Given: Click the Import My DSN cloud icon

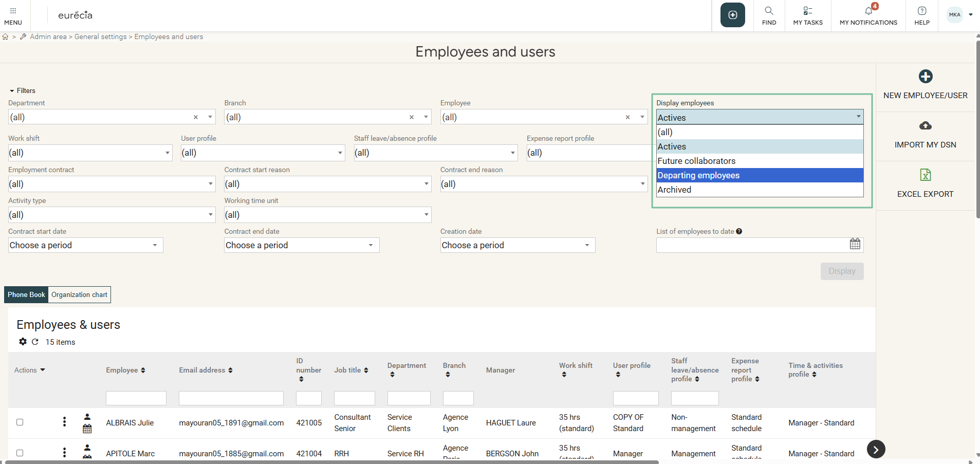Looking at the screenshot, I should coord(925,126).
